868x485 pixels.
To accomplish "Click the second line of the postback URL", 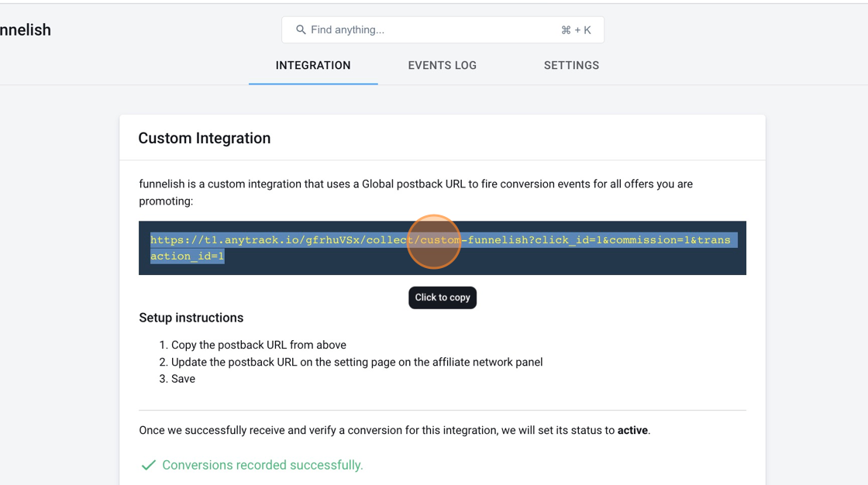I will pos(187,256).
